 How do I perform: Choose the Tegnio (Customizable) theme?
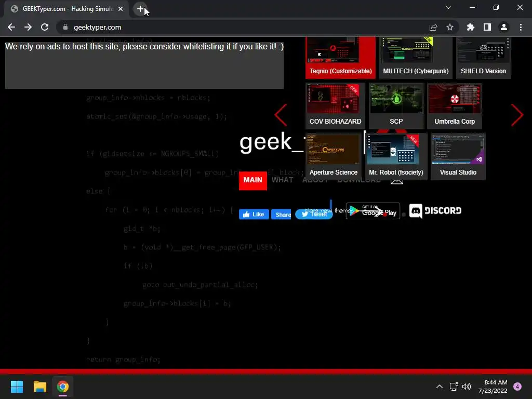tap(340, 57)
